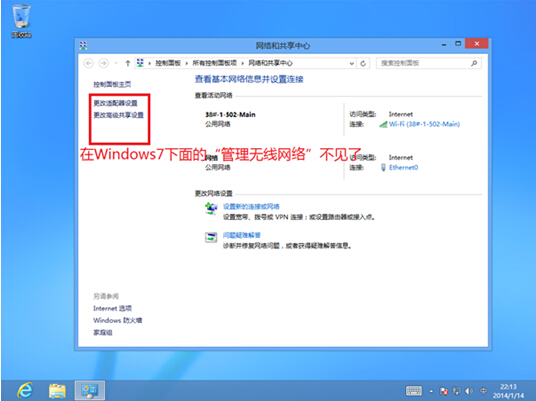Click the volume speaker tray icon
This screenshot has width=536, height=401.
coord(469,391)
